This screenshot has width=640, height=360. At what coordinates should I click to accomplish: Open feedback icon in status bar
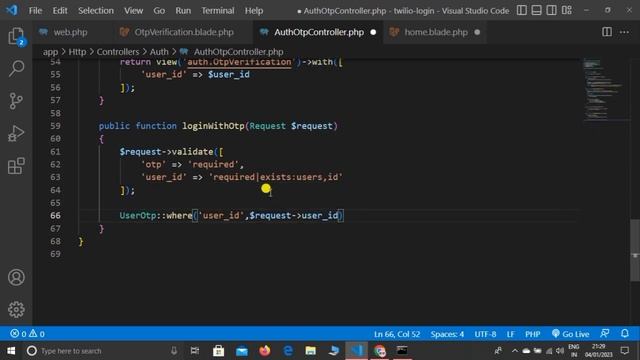[605, 333]
